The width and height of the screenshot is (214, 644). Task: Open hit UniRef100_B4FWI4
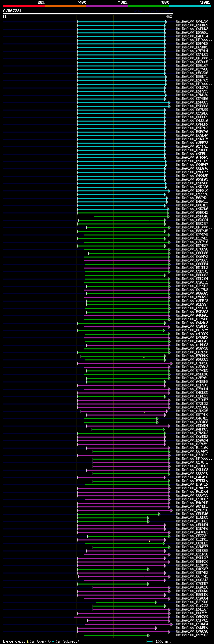[192, 36]
